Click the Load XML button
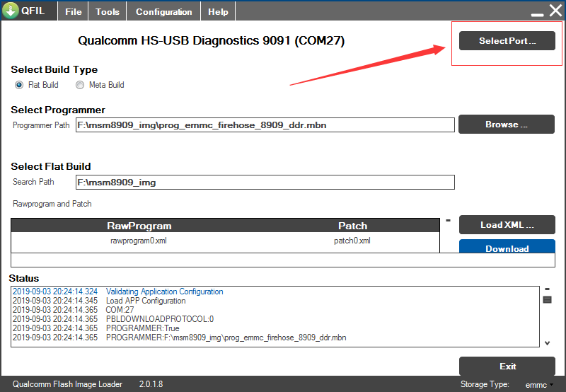The height and width of the screenshot is (392, 566). pyautogui.click(x=507, y=224)
